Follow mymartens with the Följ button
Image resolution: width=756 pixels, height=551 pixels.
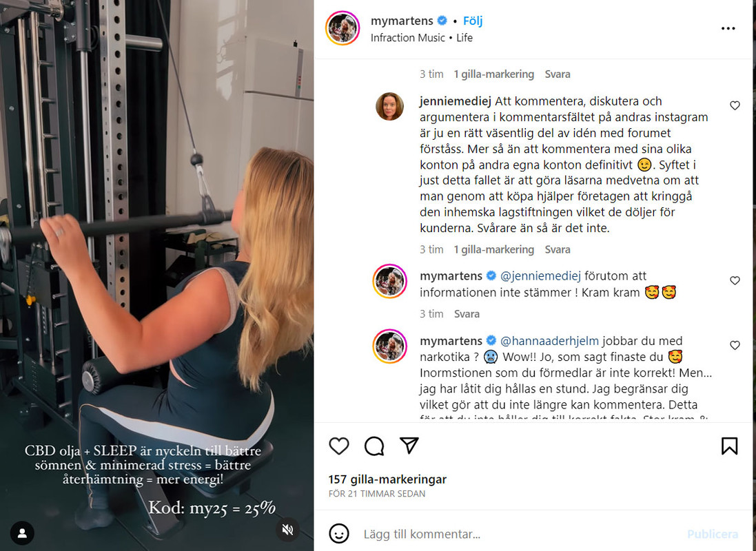tap(473, 21)
